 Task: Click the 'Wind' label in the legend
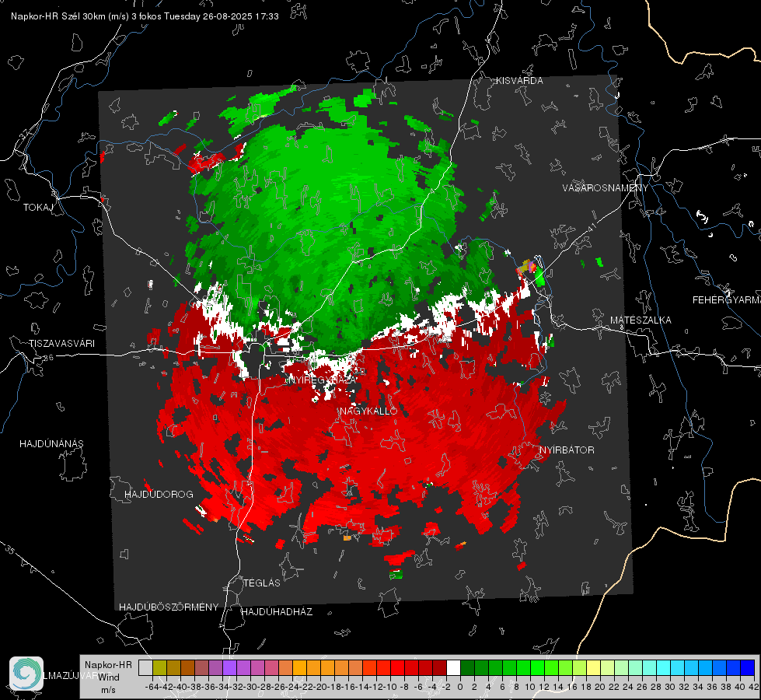click(109, 677)
